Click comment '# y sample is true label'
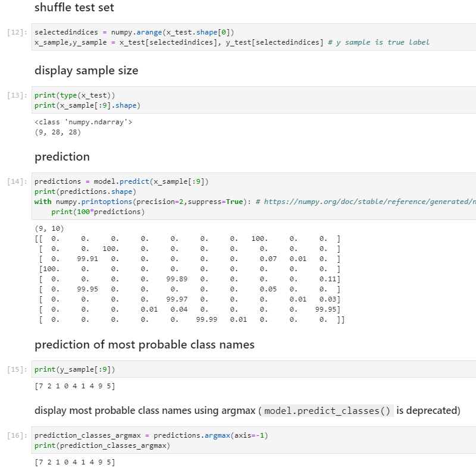The width and height of the screenshot is (476, 471). (x=378, y=42)
